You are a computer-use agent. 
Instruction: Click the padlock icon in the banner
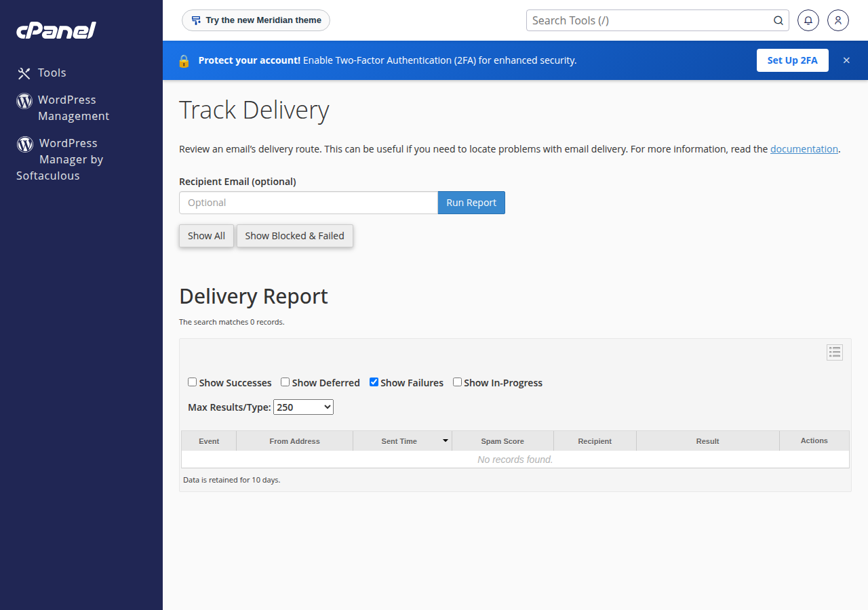184,60
